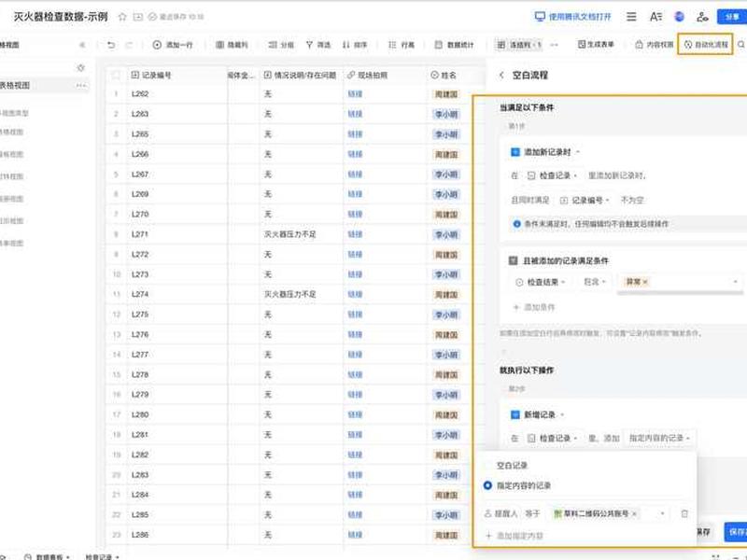Open the user avatar in the header

click(x=680, y=17)
